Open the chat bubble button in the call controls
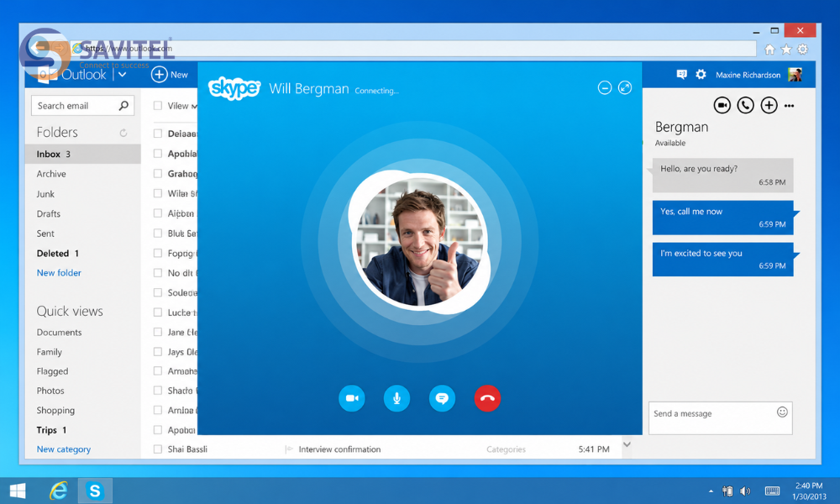Viewport: 840px width, 504px height. [442, 398]
